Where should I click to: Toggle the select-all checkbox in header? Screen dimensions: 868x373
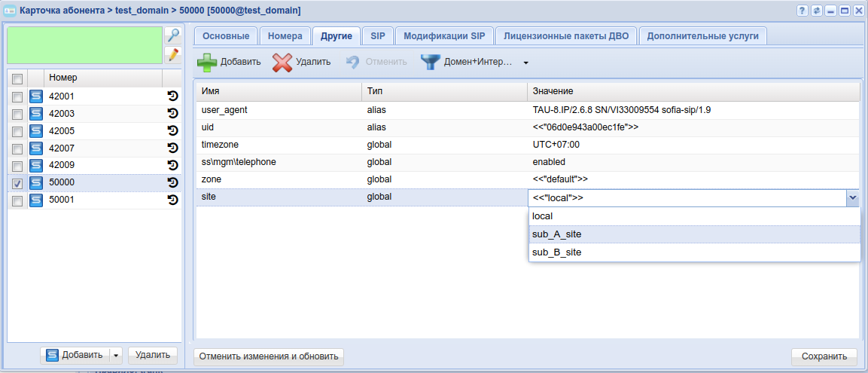tap(17, 78)
